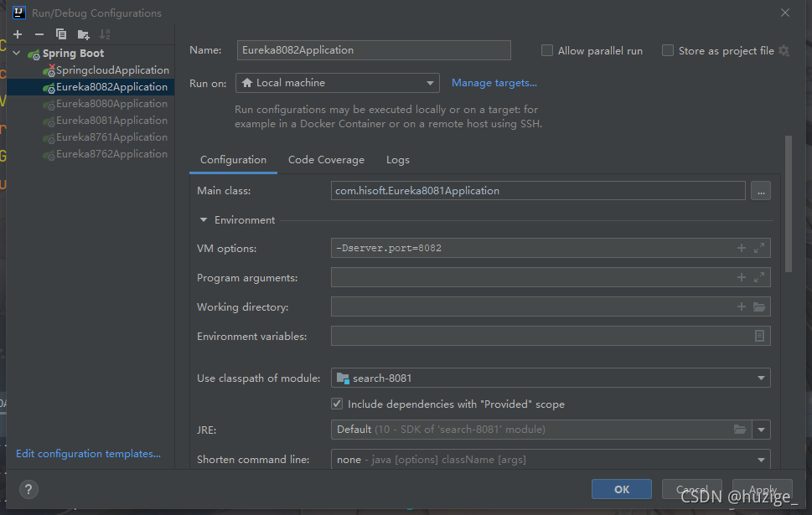Uncheck Include dependencies with Provided scope
The width and height of the screenshot is (812, 515).
[x=337, y=404]
